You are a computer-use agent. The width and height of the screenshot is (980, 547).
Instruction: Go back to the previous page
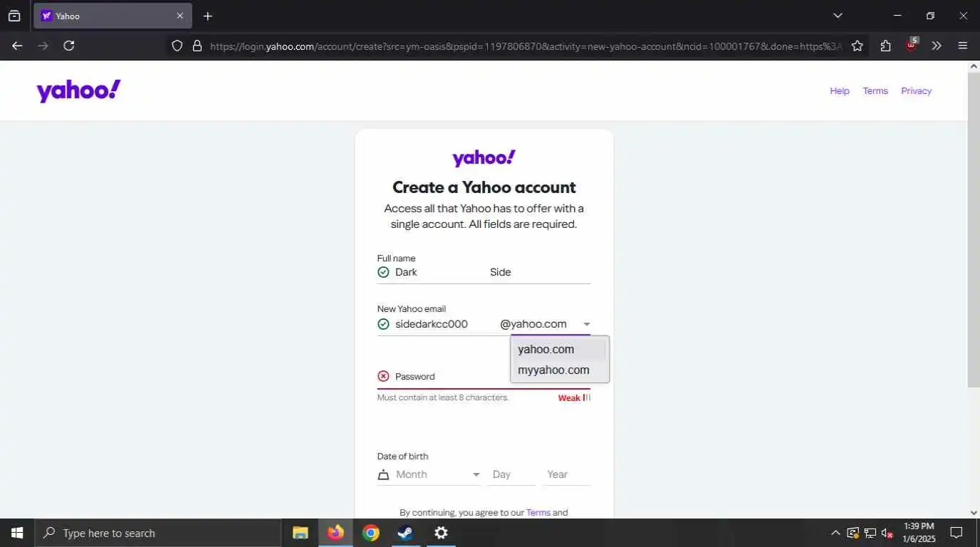click(x=17, y=46)
